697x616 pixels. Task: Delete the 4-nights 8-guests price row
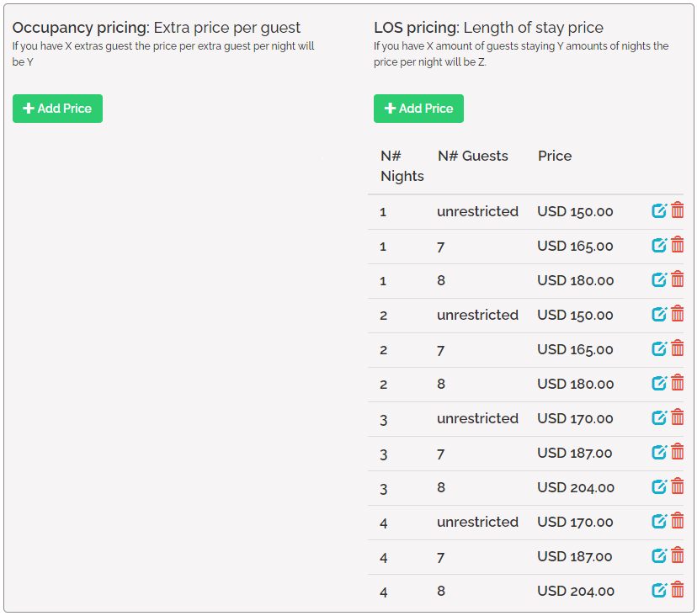tap(678, 590)
